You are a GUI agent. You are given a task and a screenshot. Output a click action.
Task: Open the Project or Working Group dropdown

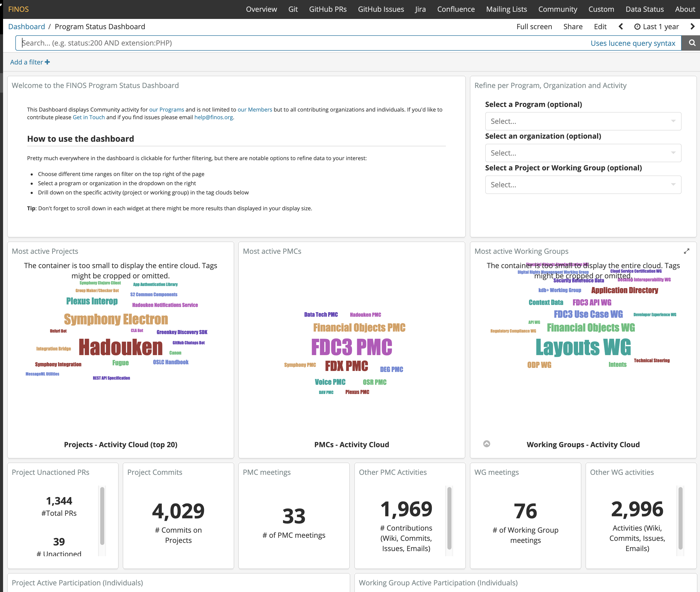tap(583, 184)
